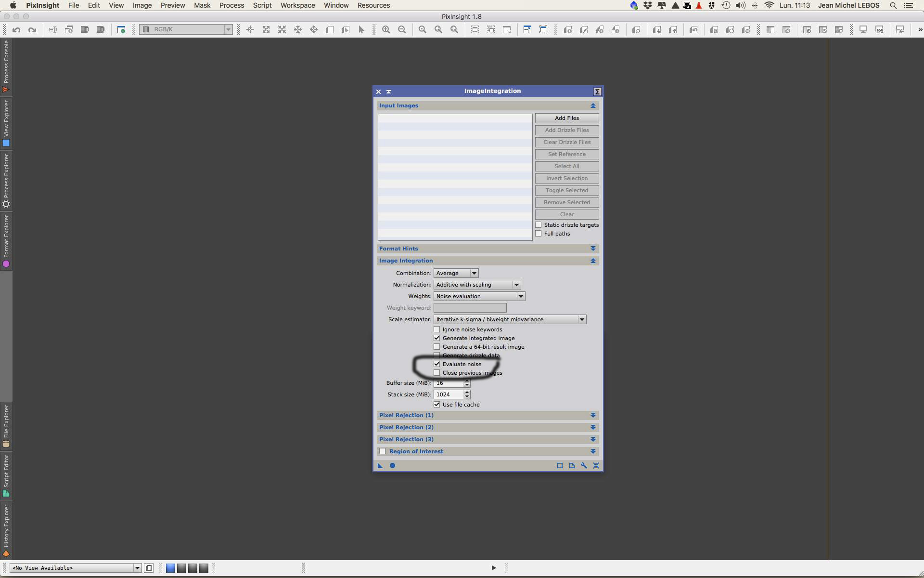This screenshot has height=578, width=924.
Task: Open the Process menu
Action: click(x=231, y=5)
